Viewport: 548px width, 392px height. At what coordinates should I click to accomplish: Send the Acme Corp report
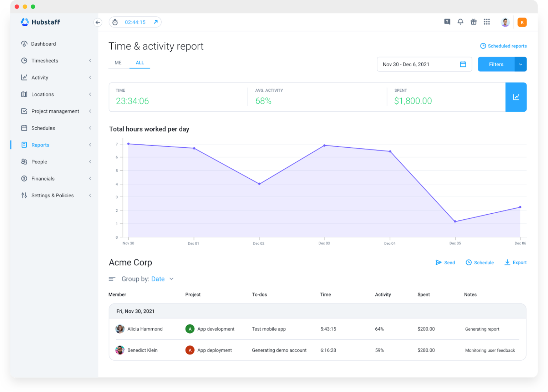(x=445, y=263)
